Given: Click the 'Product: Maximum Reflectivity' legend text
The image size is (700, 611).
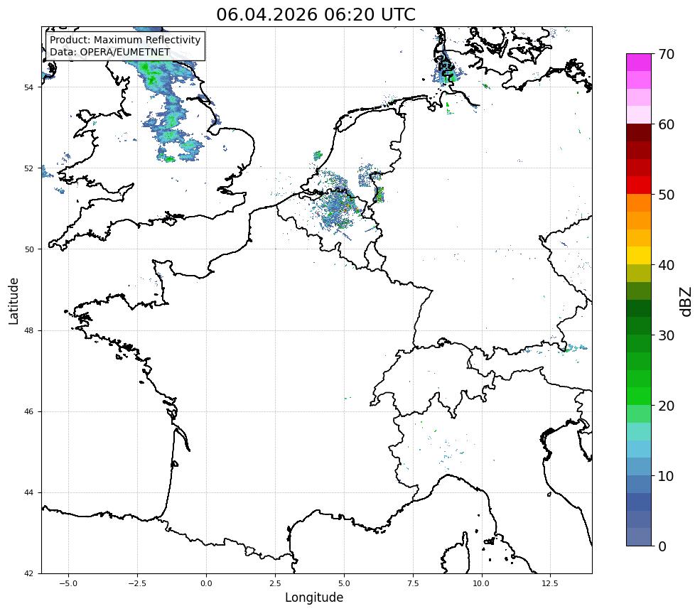Looking at the screenshot, I should point(125,40).
